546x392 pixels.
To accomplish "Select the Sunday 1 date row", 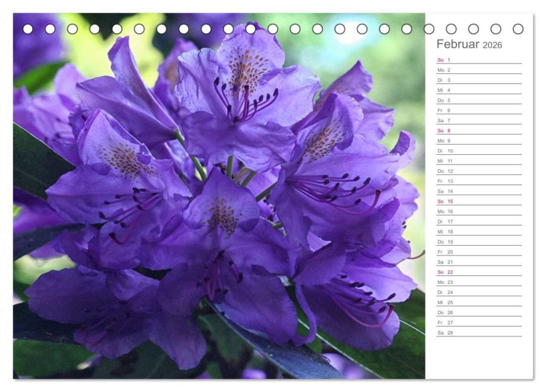I will point(479,60).
